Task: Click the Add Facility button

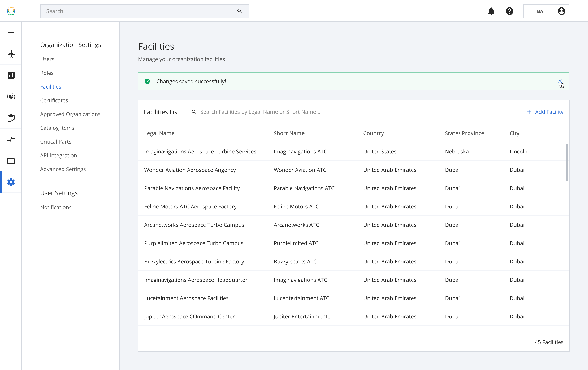Action: coord(545,112)
